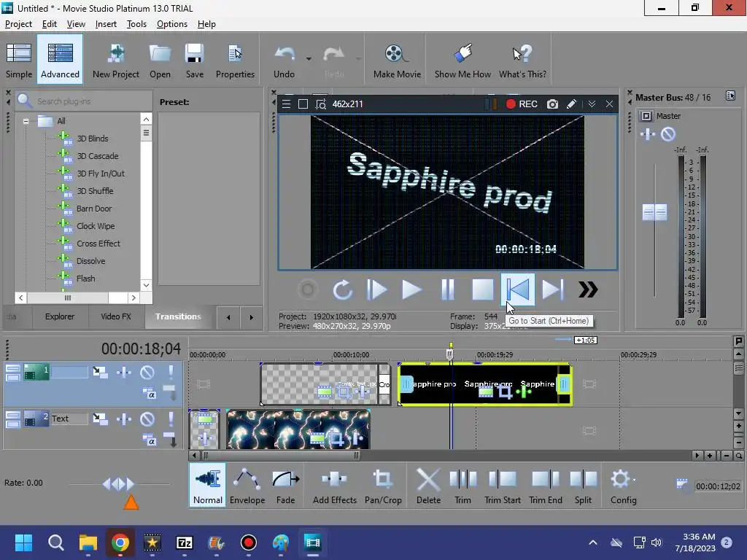Select the lightning video clip

pyautogui.click(x=298, y=429)
